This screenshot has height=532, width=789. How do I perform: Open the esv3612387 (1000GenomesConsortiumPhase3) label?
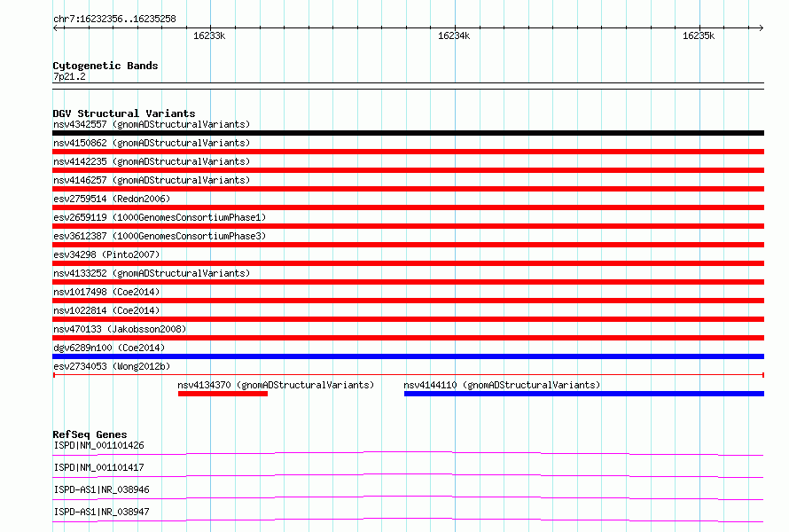pos(160,236)
